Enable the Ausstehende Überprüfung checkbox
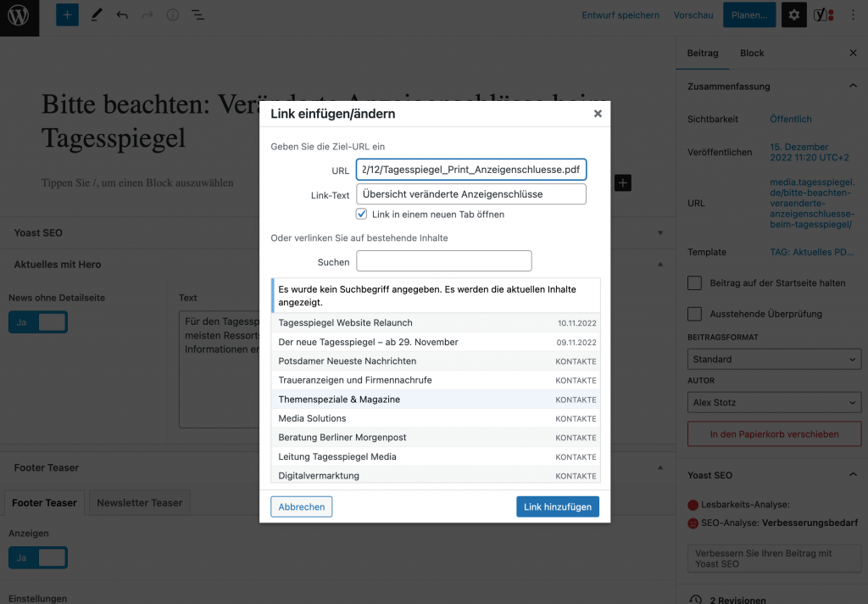The height and width of the screenshot is (604, 868). (694, 314)
